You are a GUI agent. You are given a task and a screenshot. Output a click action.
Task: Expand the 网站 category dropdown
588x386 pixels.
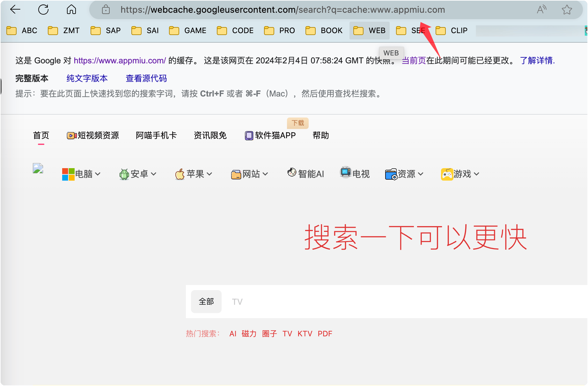point(266,175)
